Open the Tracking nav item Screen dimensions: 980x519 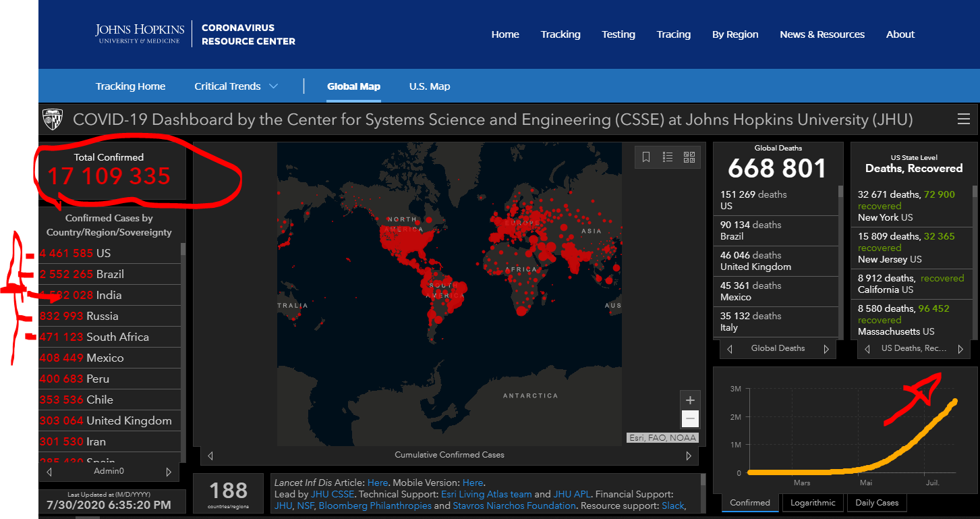[x=560, y=34]
